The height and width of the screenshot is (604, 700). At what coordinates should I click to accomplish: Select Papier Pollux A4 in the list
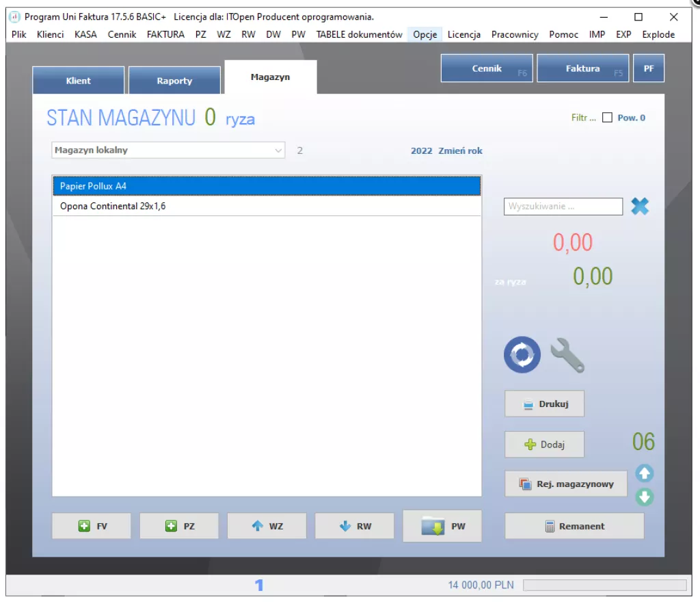click(267, 186)
